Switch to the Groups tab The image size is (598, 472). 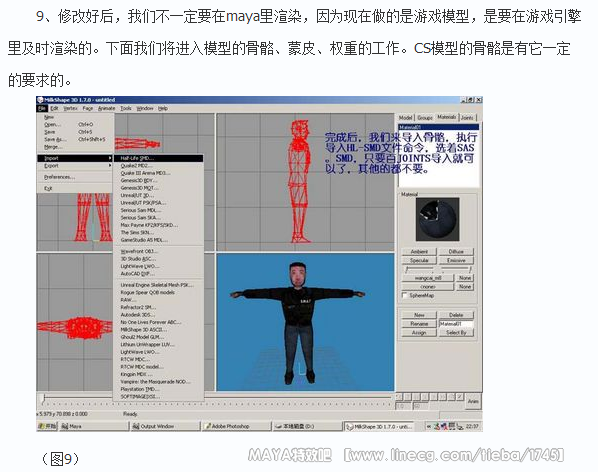425,117
